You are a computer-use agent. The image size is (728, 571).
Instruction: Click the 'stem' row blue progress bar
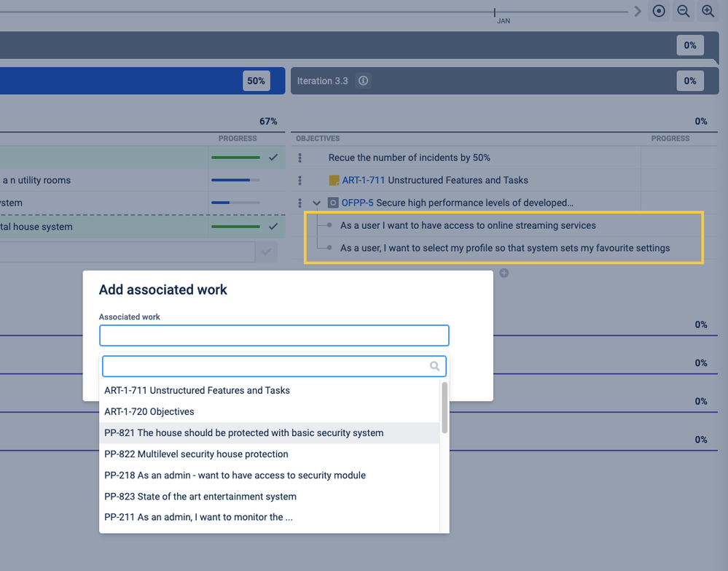click(235, 203)
